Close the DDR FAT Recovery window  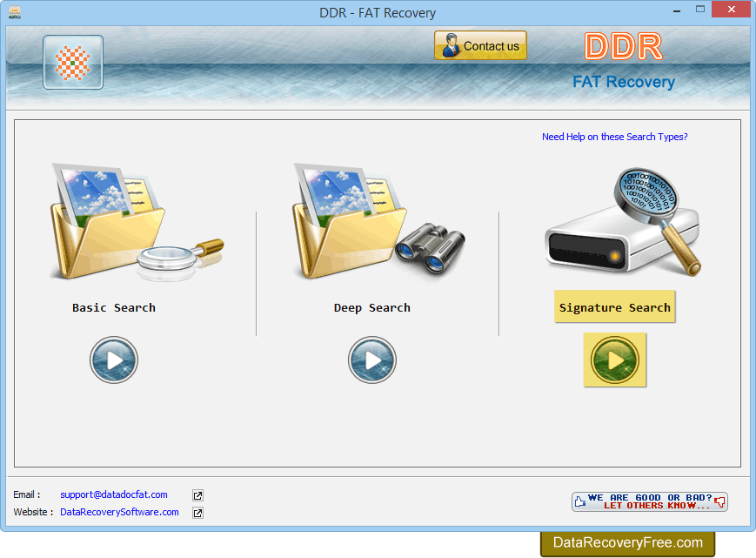[732, 10]
